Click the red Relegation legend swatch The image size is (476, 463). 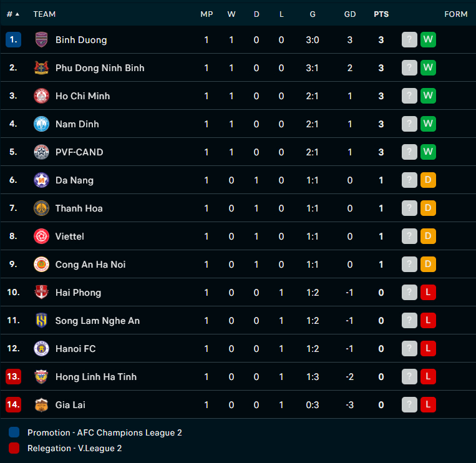14,448
